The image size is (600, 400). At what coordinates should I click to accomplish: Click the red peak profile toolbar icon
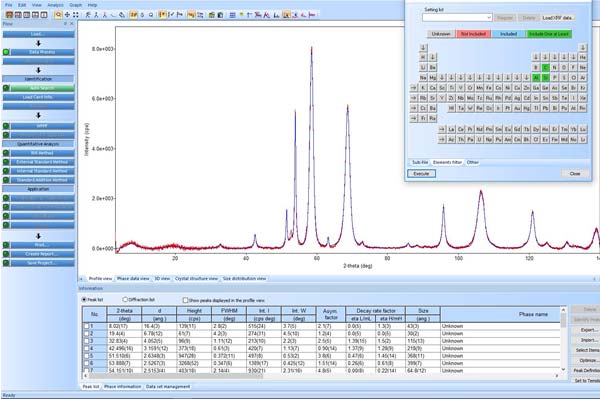click(x=267, y=15)
